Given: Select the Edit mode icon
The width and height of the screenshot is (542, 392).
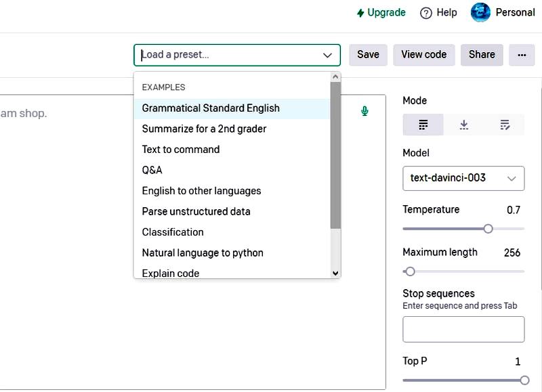Looking at the screenshot, I should point(504,125).
